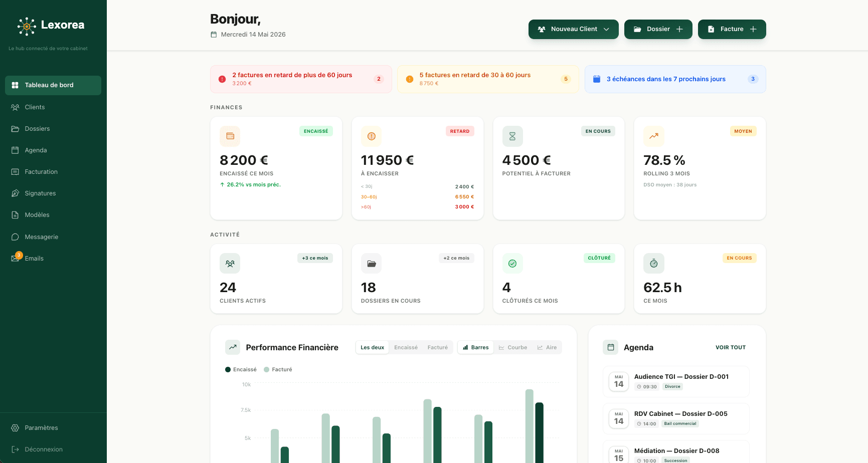This screenshot has width=868, height=463.
Task: Click the stopwatch icon on the 62.5 h card
Action: pyautogui.click(x=654, y=264)
